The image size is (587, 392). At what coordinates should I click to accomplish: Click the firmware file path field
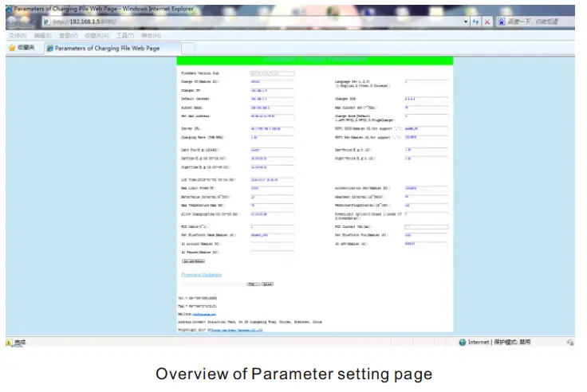point(214,284)
